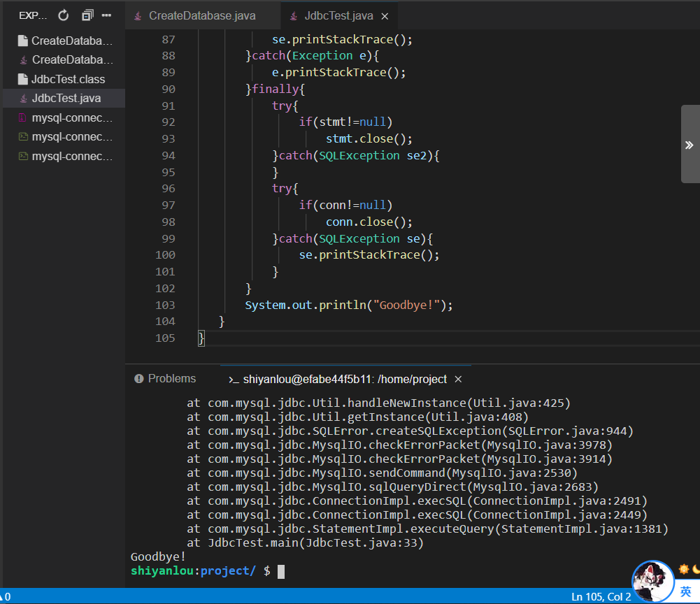Click the finally keyword on line 90
The height and width of the screenshot is (604, 700).
[x=275, y=89]
